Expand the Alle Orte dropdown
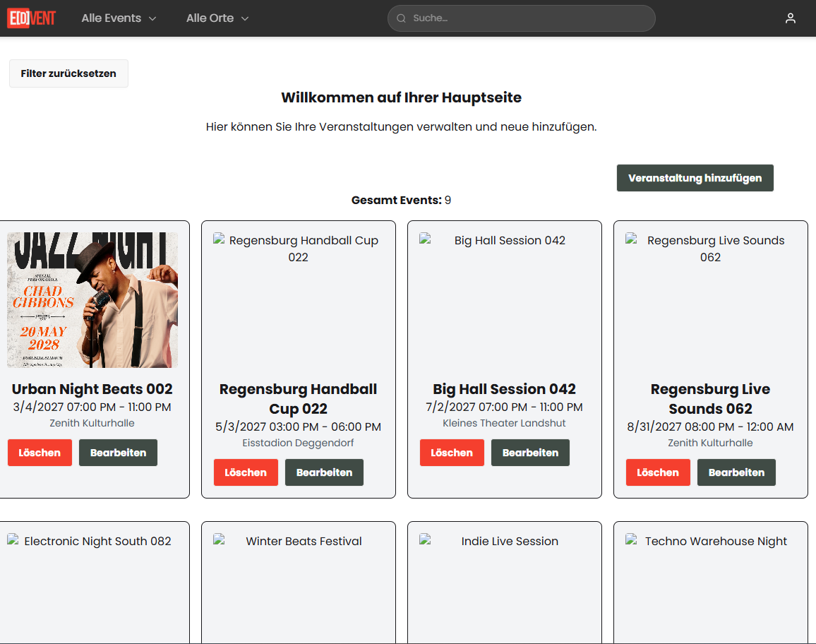Screen dimensions: 816x644 coord(217,18)
